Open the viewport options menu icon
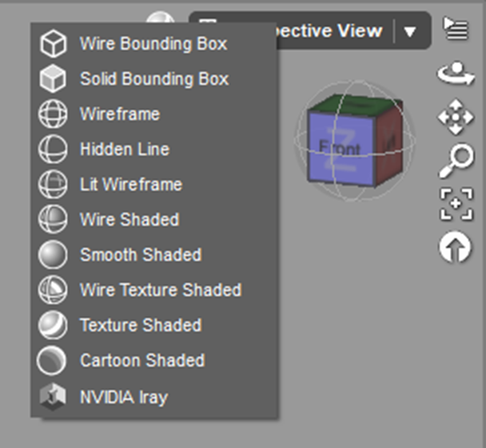The image size is (486, 448). 456,30
